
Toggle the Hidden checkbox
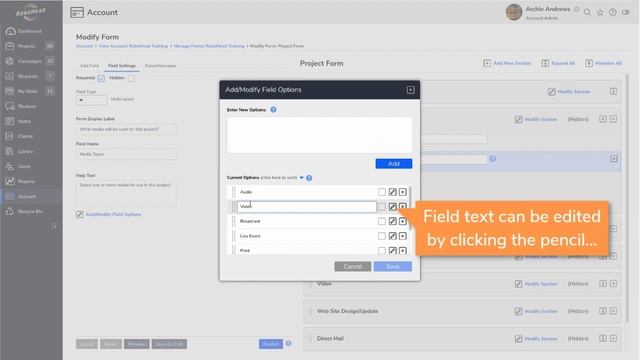pyautogui.click(x=131, y=78)
